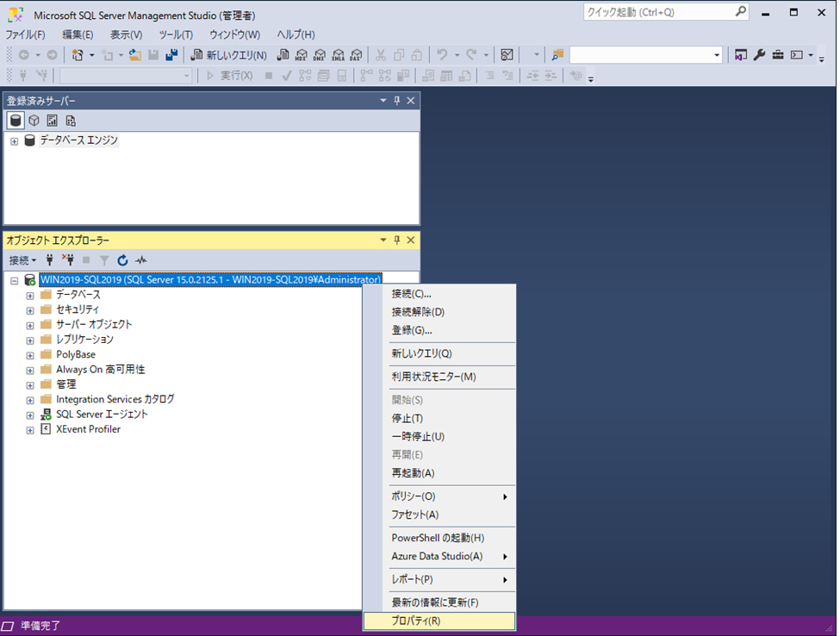Open the Activity Monitor pulse icon
Viewport: 840px width, 636px height.
(141, 260)
